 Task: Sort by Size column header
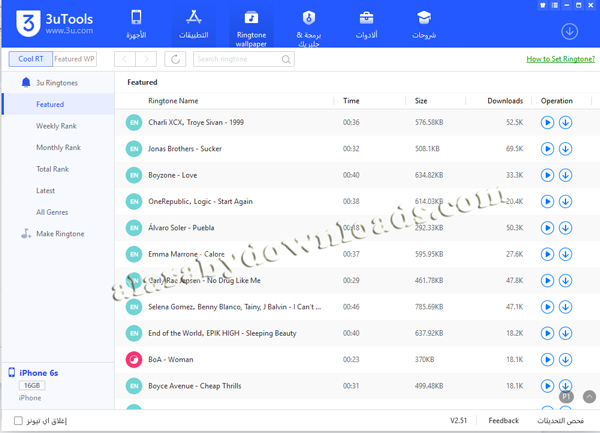421,101
